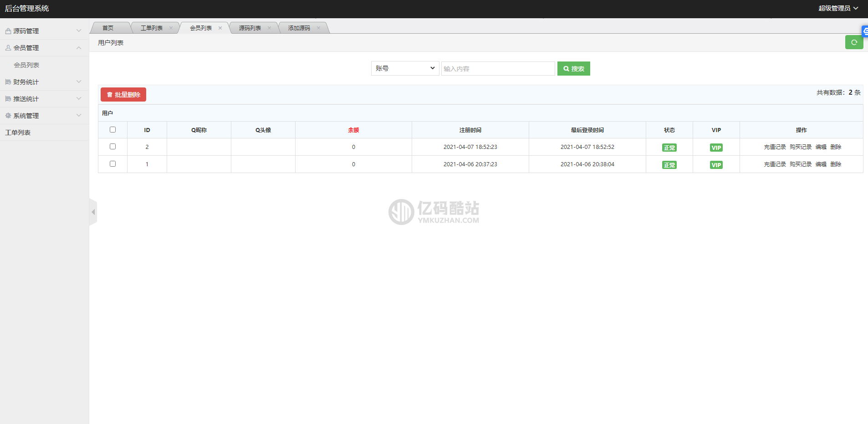Click the push statistics icon in the sidebar
The height and width of the screenshot is (424, 868).
[8, 99]
